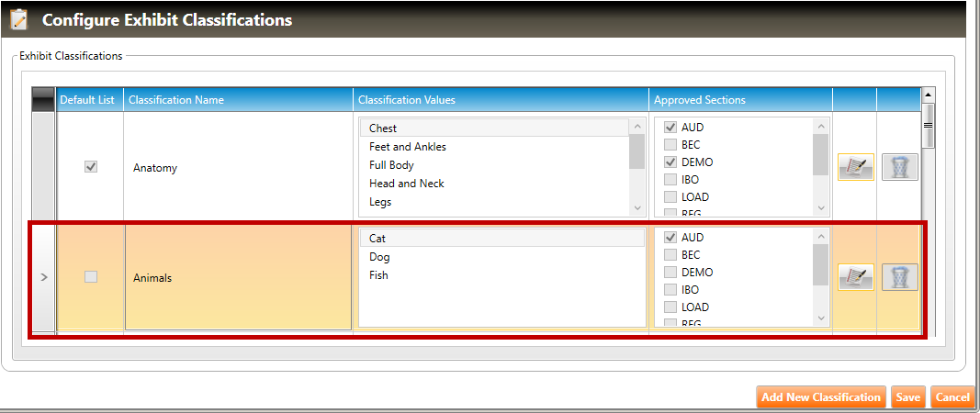Select Dog in Animals classification values
Viewport: 980px width, 413px height.
point(380,257)
